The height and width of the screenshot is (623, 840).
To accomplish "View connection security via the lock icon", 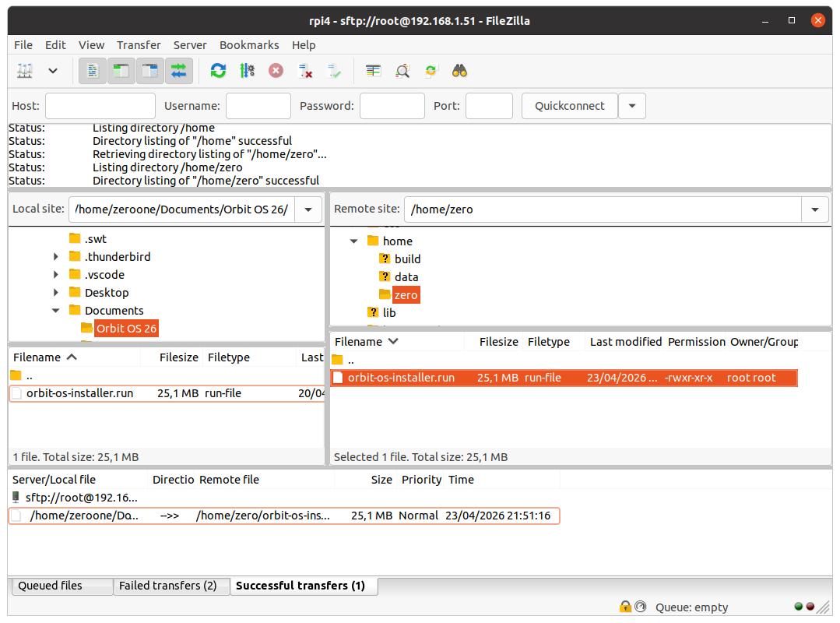I will tap(625, 606).
